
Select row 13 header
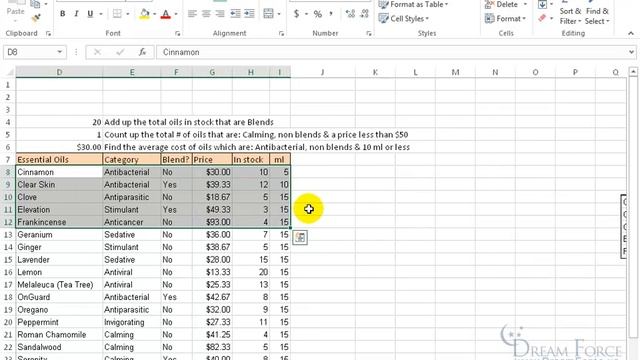click(8, 235)
